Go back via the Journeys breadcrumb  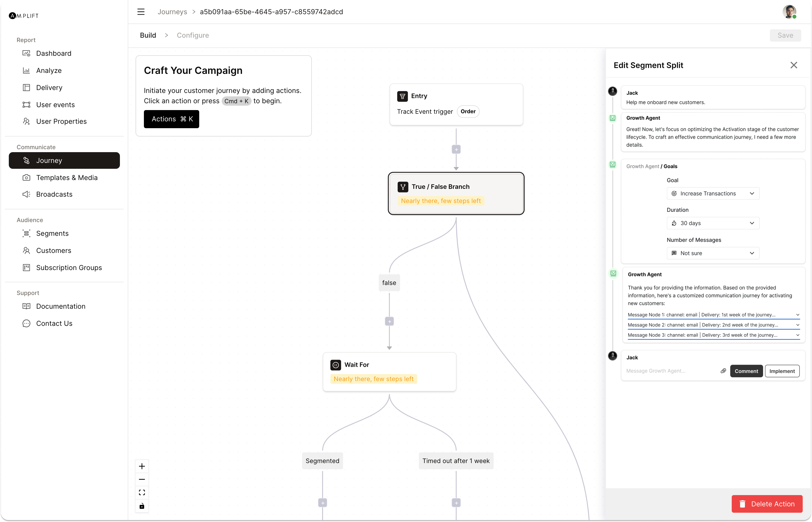click(x=172, y=11)
